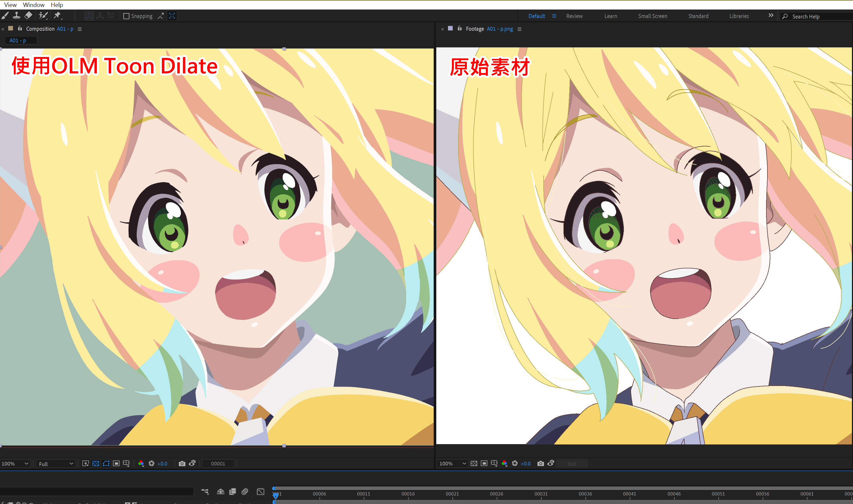
Task: Show snapshot in Footage panel
Action: pyautogui.click(x=551, y=463)
